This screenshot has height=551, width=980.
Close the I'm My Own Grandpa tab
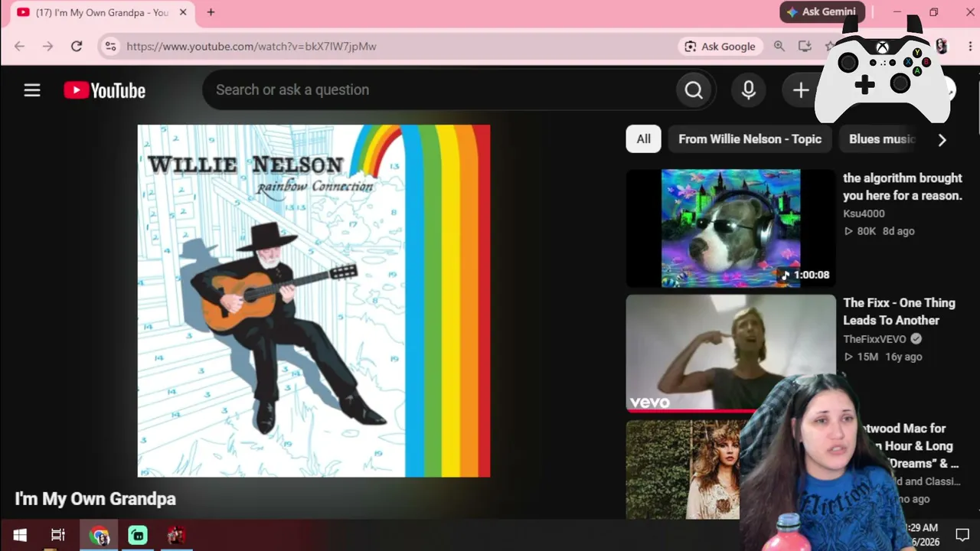(x=183, y=12)
